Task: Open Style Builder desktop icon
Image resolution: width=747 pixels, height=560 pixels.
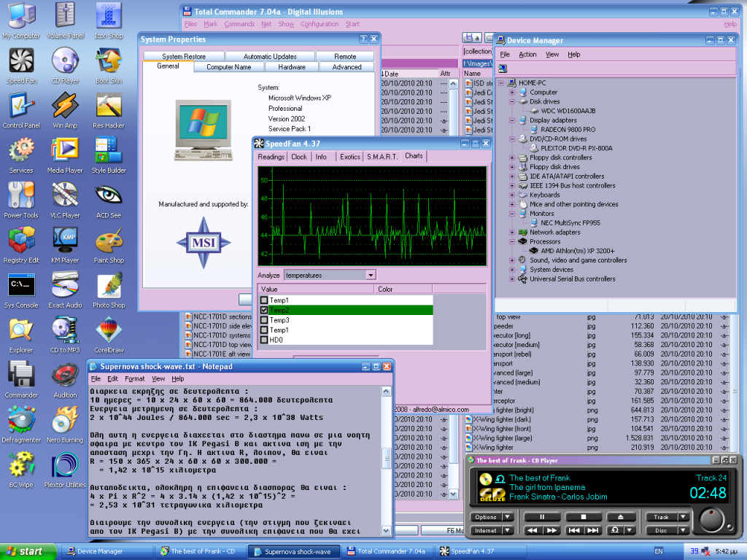Action: click(109, 155)
